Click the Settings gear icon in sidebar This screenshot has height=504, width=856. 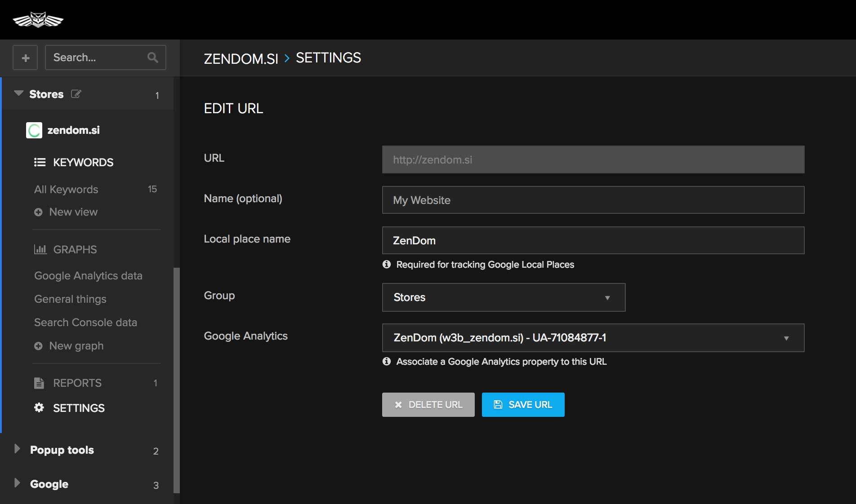pyautogui.click(x=39, y=408)
